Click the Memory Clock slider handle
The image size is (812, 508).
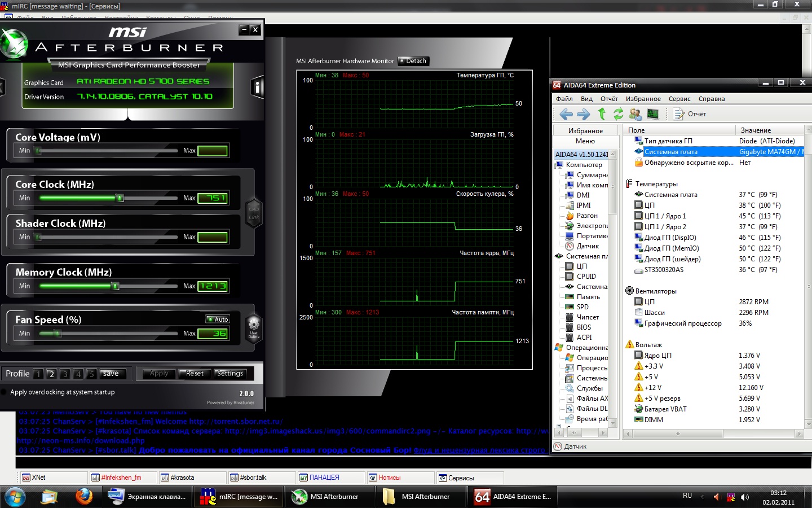(116, 286)
